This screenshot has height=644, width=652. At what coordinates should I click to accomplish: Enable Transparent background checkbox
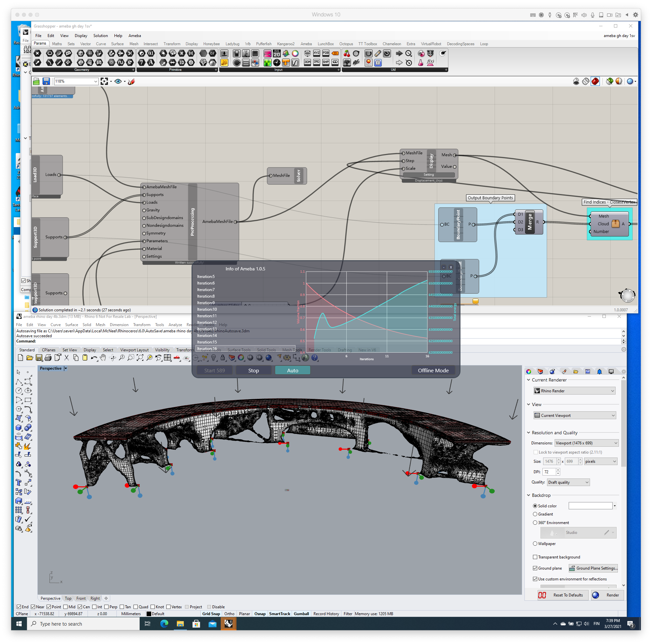click(x=535, y=557)
